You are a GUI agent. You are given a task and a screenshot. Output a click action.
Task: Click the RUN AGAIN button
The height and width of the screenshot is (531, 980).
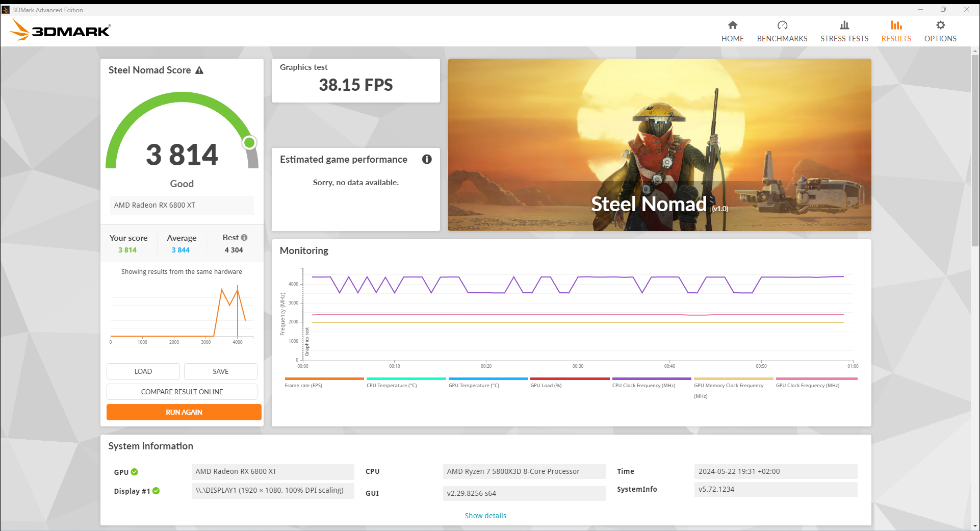coord(184,412)
